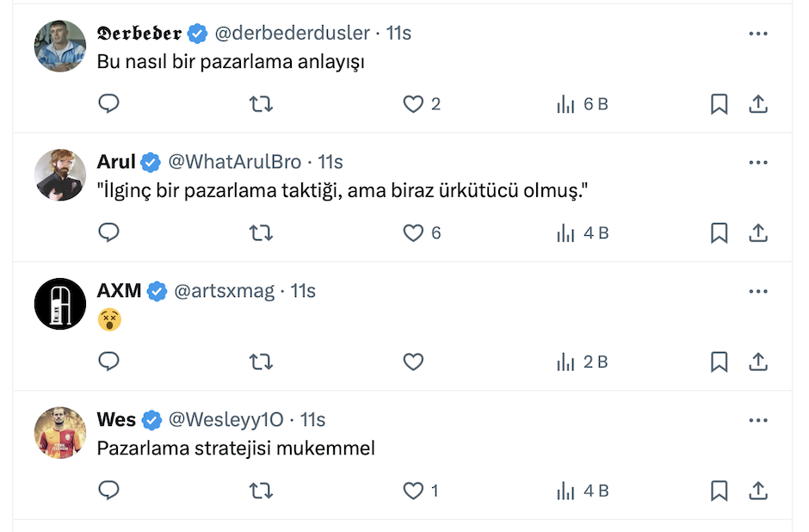Click Arul's profile avatar

pos(60,175)
